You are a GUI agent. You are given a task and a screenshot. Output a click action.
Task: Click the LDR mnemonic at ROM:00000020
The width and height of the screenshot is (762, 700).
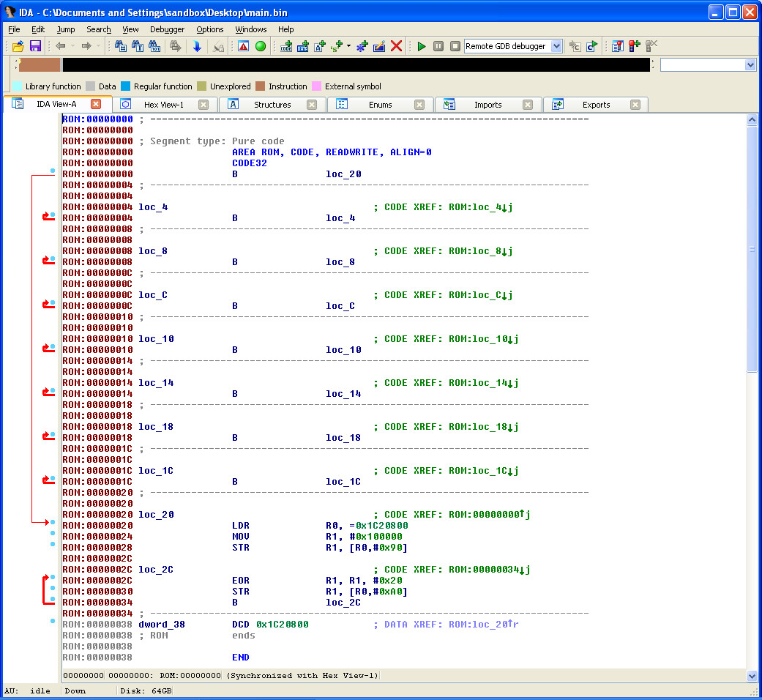(x=241, y=526)
